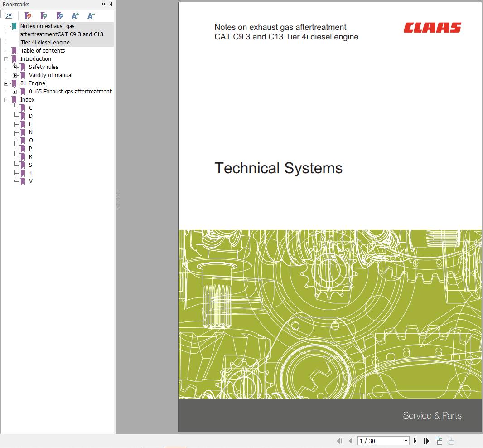Decrease bookmark text size with A-
The height and width of the screenshot is (448, 483).
coord(91,16)
